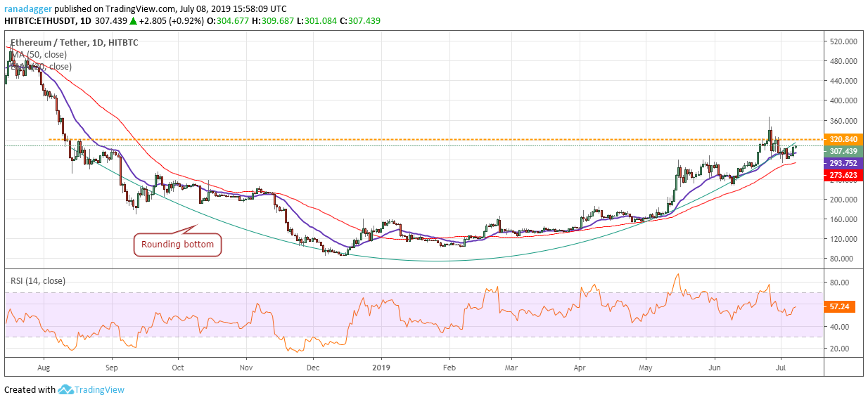The height and width of the screenshot is (402, 868).
Task: Open the RSI (14, close) indicator legend
Action: [38, 281]
